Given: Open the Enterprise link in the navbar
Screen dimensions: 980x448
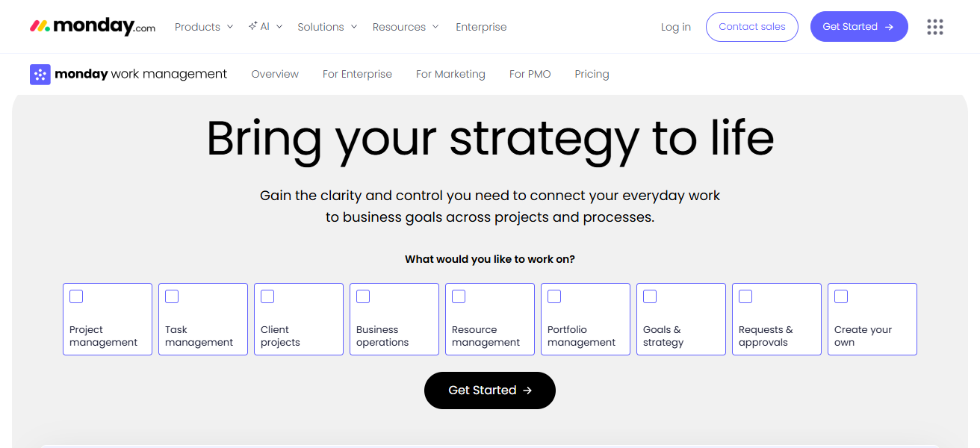Looking at the screenshot, I should pos(481,27).
